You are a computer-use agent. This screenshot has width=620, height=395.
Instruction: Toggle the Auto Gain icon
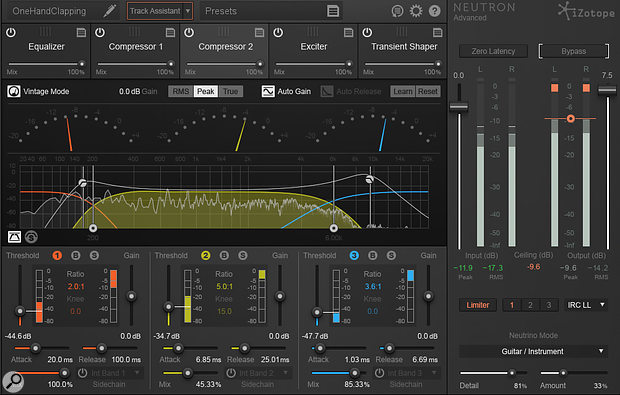point(268,91)
